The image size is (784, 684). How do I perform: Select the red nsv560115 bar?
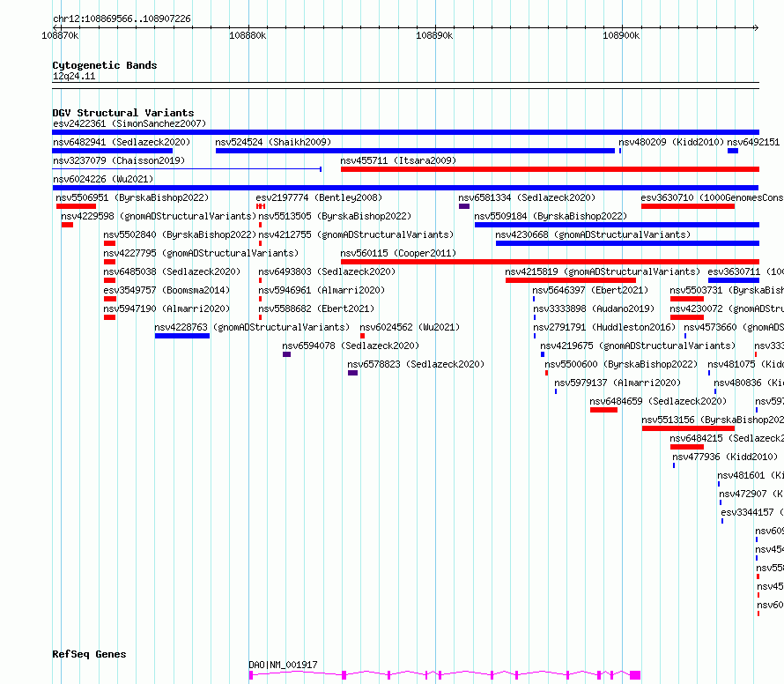pos(550,262)
